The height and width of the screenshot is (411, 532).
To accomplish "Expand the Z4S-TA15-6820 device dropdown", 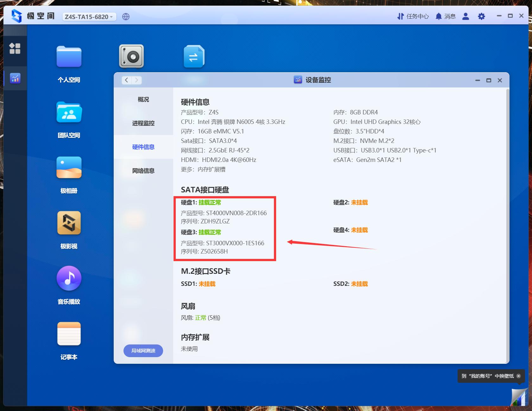I will click(x=89, y=17).
